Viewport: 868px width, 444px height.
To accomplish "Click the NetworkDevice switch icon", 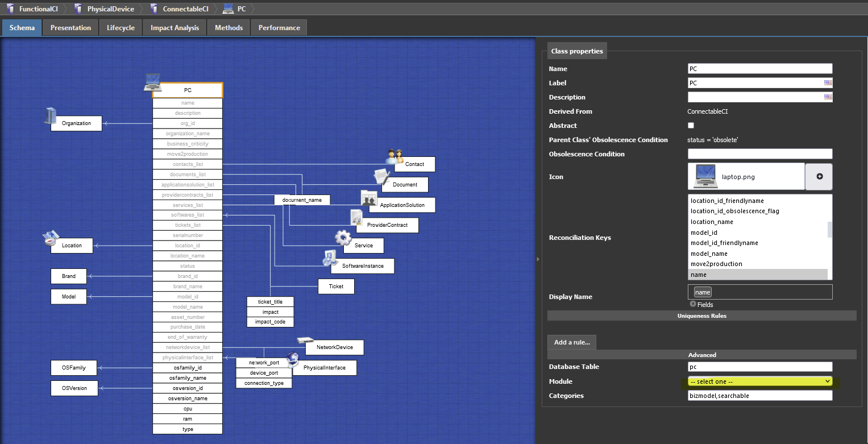I will [305, 340].
